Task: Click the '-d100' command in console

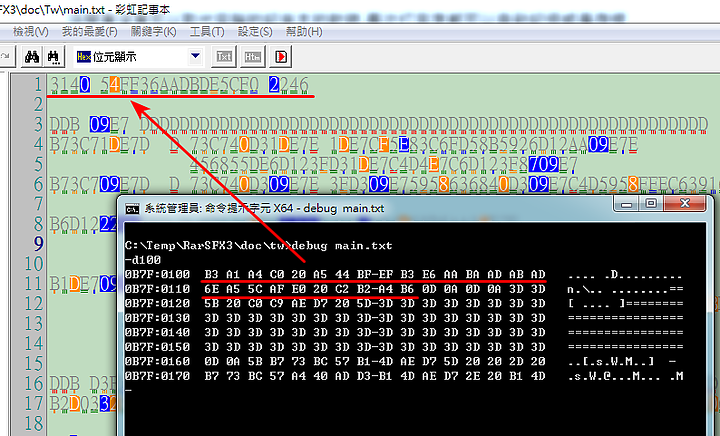Action: 143,260
